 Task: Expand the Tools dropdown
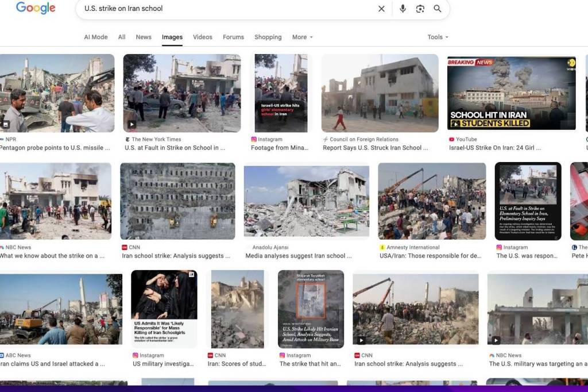(x=437, y=37)
